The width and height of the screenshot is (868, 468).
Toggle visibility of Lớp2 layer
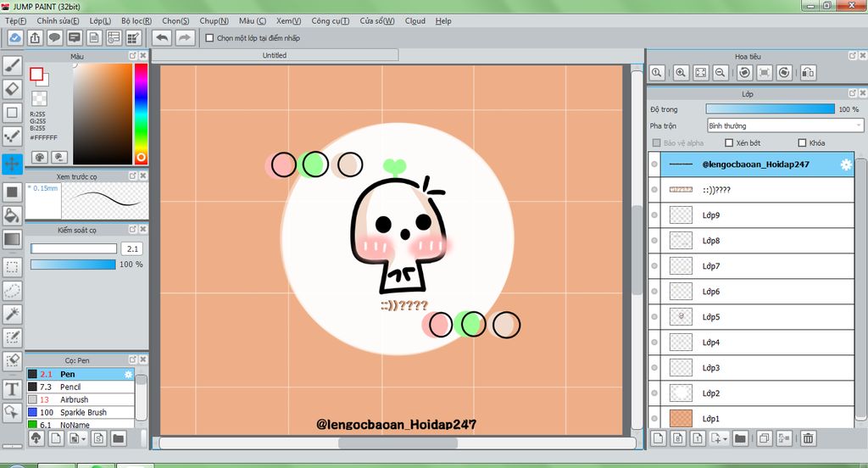click(654, 393)
